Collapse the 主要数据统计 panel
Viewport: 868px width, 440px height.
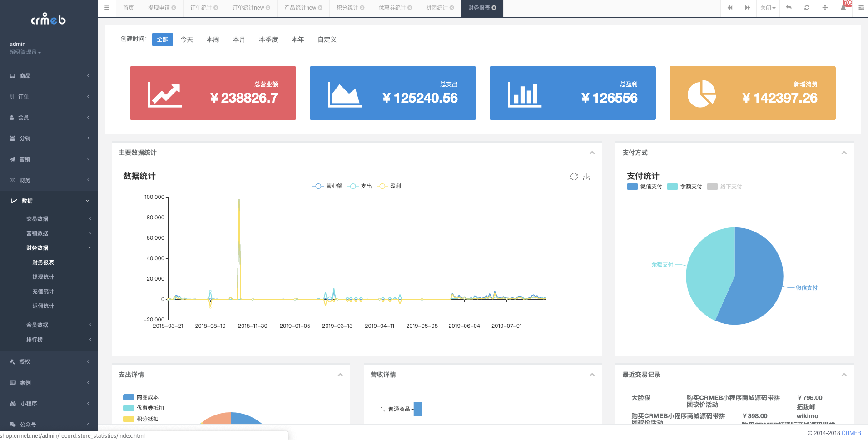point(592,153)
